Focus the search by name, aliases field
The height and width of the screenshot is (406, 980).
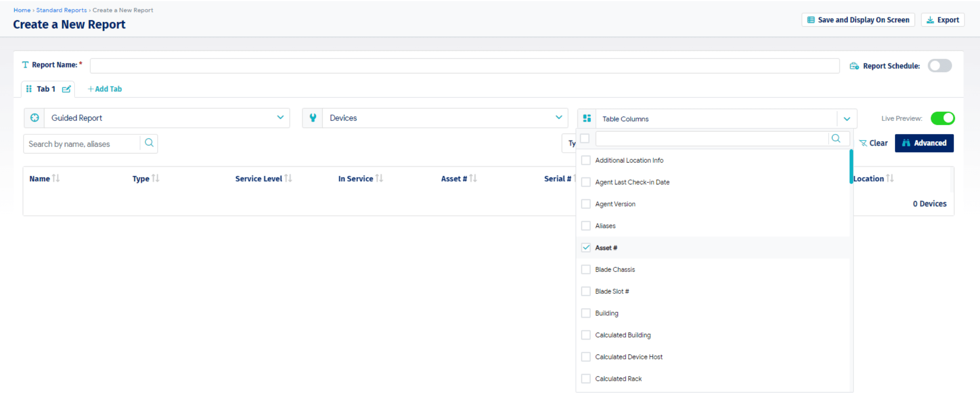point(82,144)
